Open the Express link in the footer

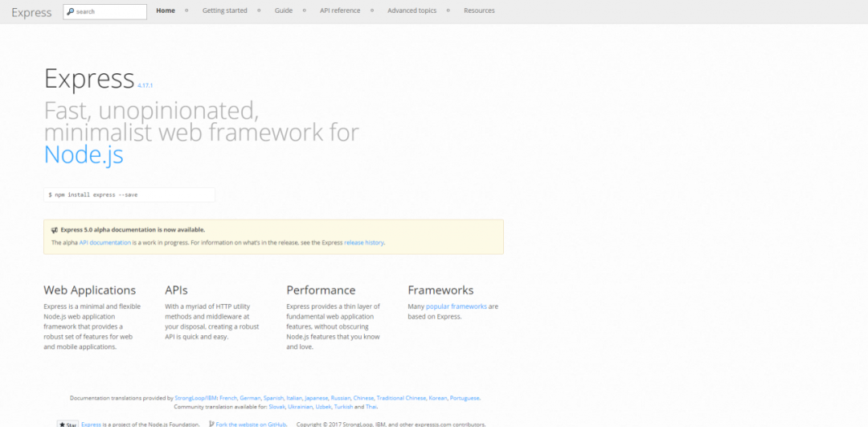[x=92, y=425]
